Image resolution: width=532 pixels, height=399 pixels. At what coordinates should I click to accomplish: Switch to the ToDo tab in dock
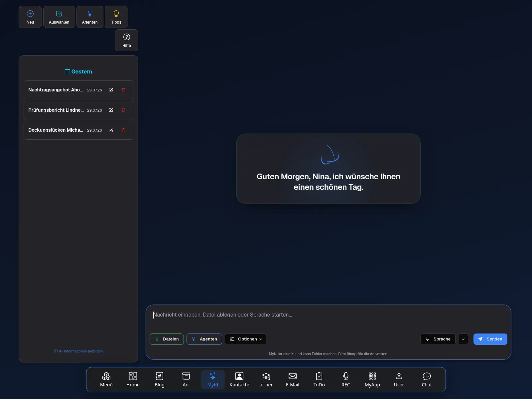pyautogui.click(x=319, y=380)
